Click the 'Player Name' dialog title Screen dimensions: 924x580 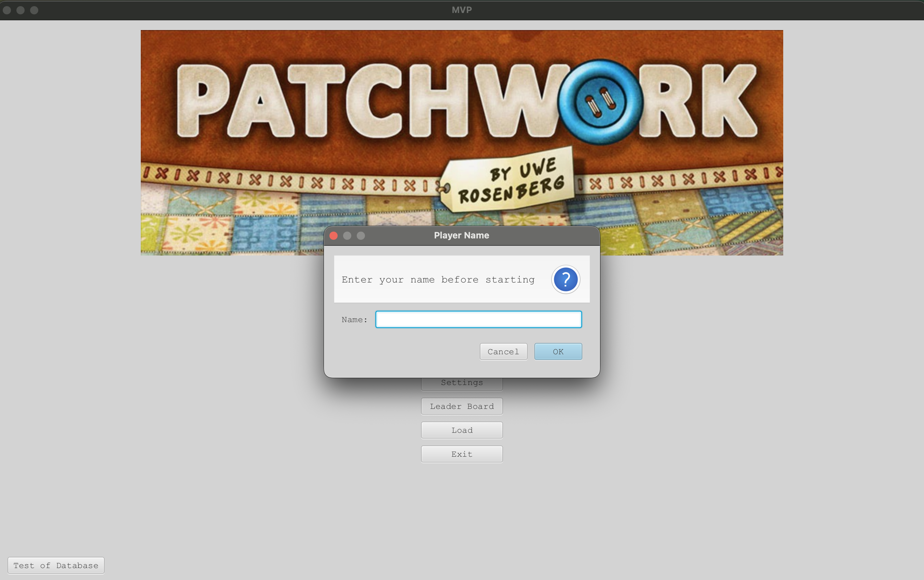461,235
